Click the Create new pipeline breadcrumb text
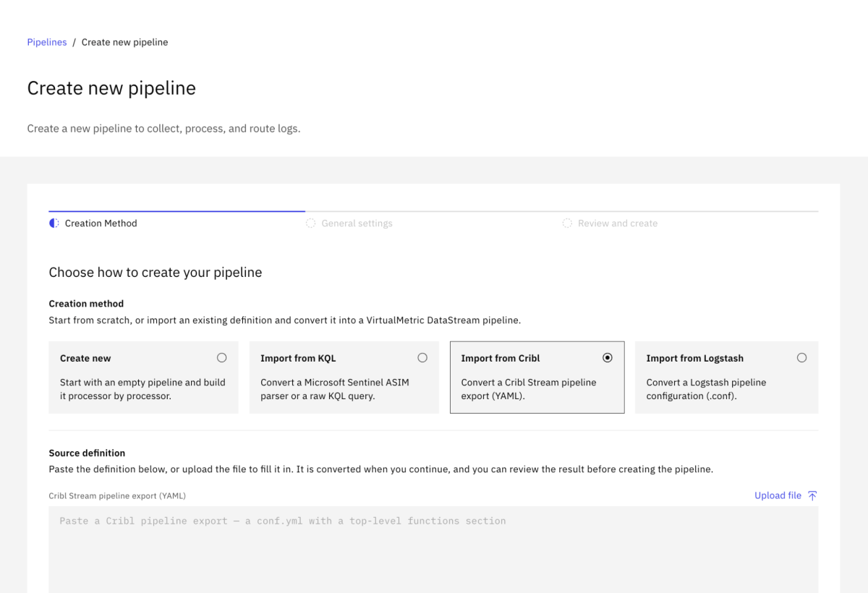868x593 pixels. tap(124, 42)
